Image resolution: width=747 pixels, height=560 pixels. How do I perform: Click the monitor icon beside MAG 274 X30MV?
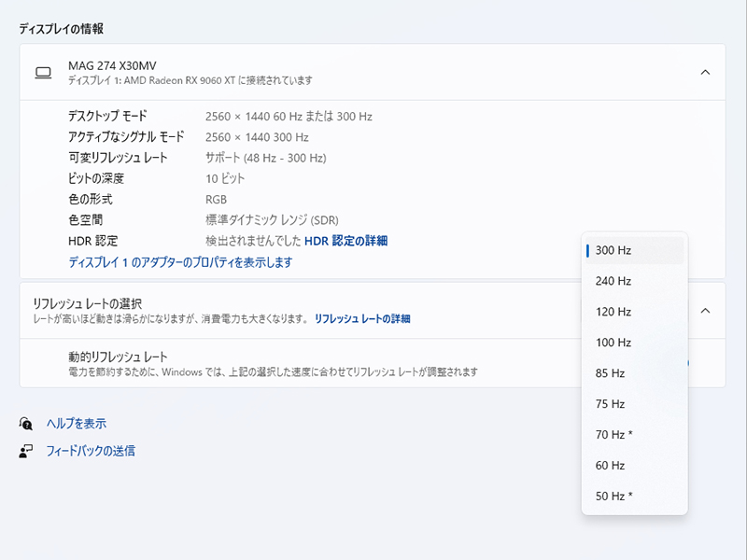[43, 73]
